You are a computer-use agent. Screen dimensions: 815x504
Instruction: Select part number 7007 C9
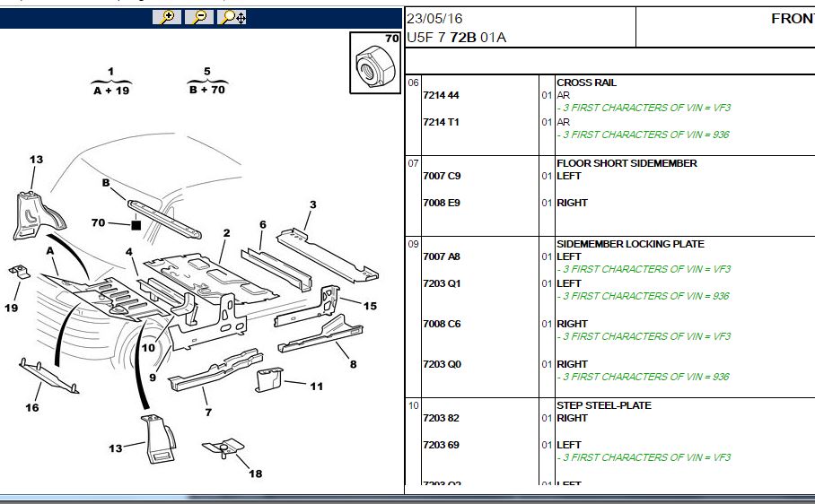[442, 176]
